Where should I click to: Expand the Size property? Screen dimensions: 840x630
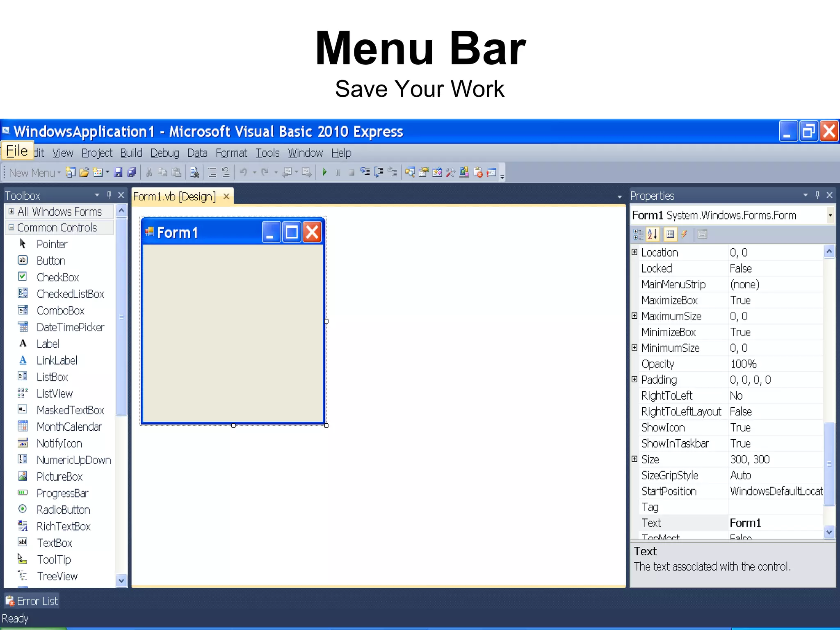coord(635,459)
